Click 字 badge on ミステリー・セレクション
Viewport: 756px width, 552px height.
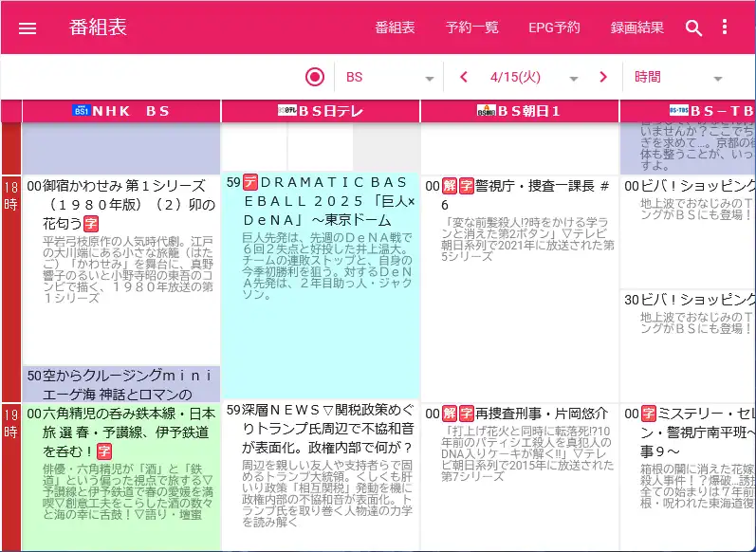649,414
